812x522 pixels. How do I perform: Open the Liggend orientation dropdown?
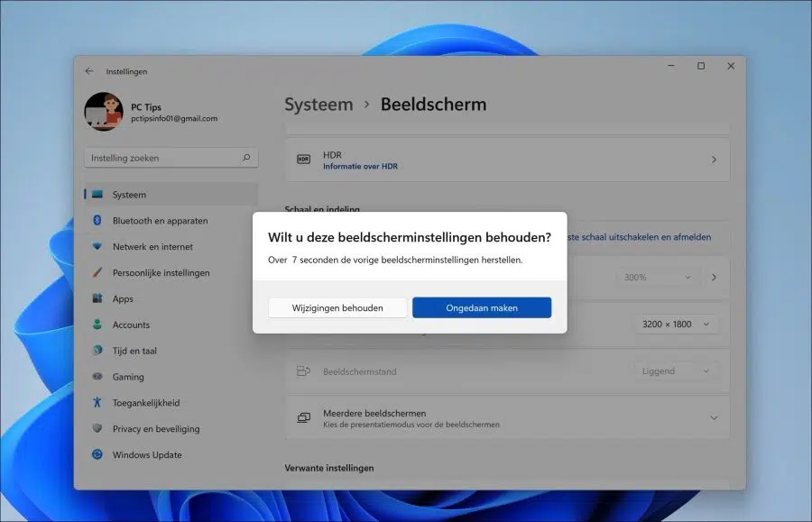point(676,371)
